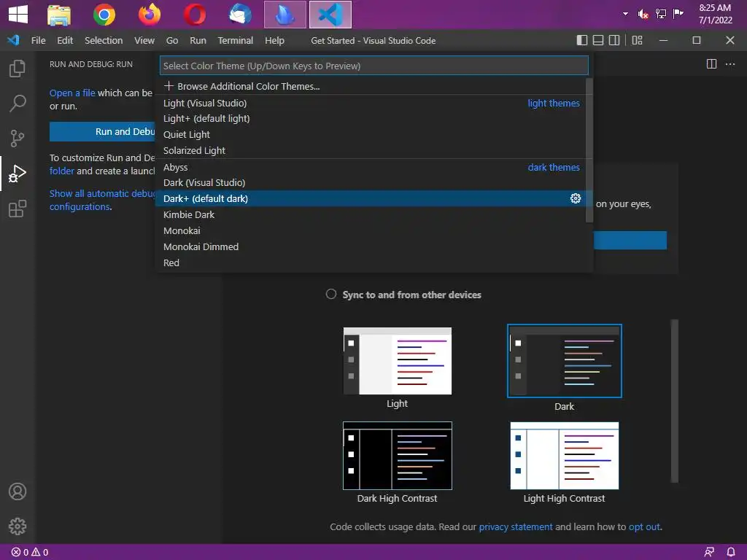Viewport: 747px width, 560px height.
Task: Click the Run and Debug button
Action: [102, 131]
